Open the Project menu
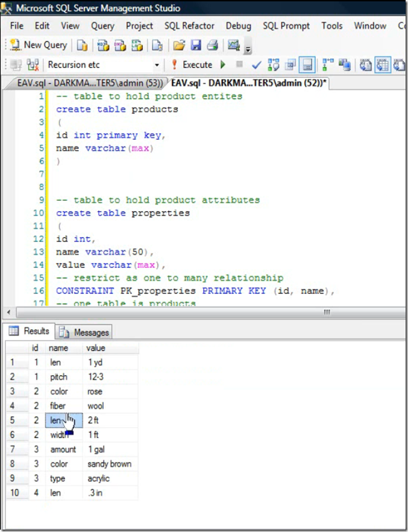Screen dimensions: 408x532 pos(139,26)
